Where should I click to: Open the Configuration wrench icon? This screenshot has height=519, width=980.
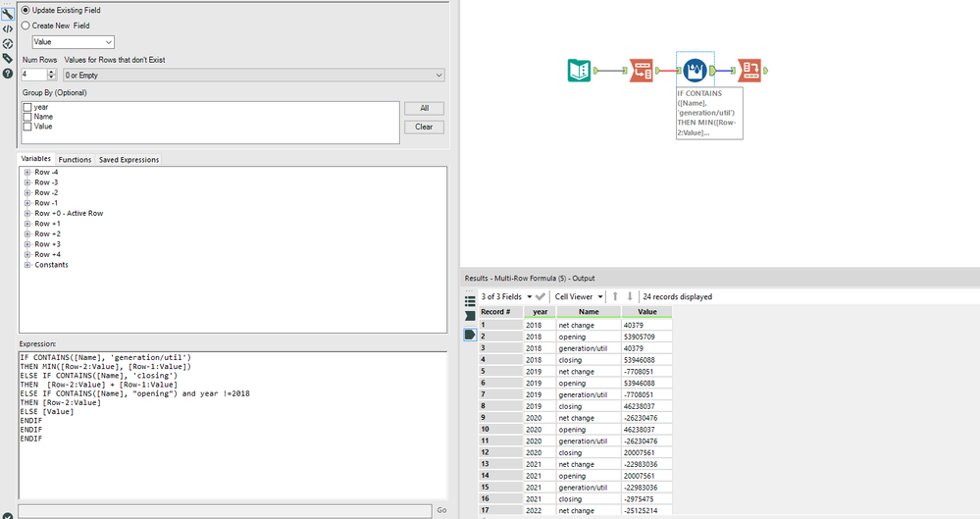pos(8,13)
